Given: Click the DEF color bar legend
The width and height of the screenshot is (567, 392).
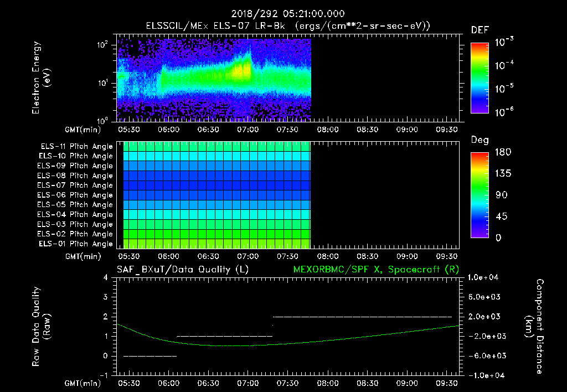Looking at the screenshot, I should [x=480, y=78].
